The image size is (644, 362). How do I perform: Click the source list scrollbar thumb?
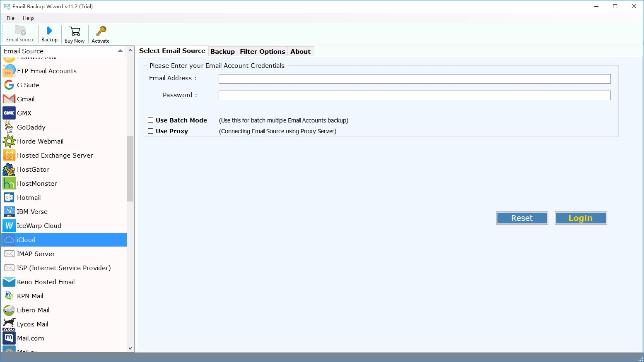tap(130, 168)
